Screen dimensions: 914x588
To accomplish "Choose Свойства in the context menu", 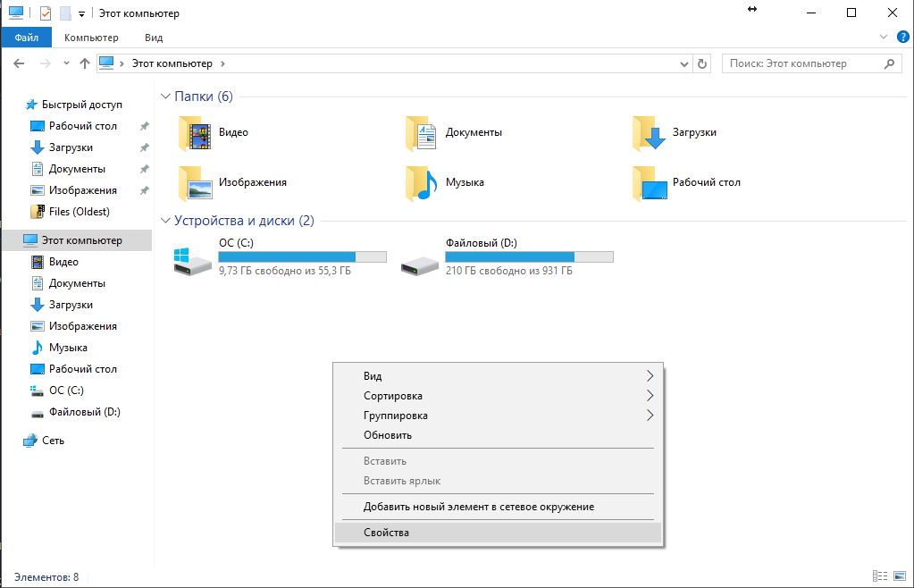I will (499, 533).
